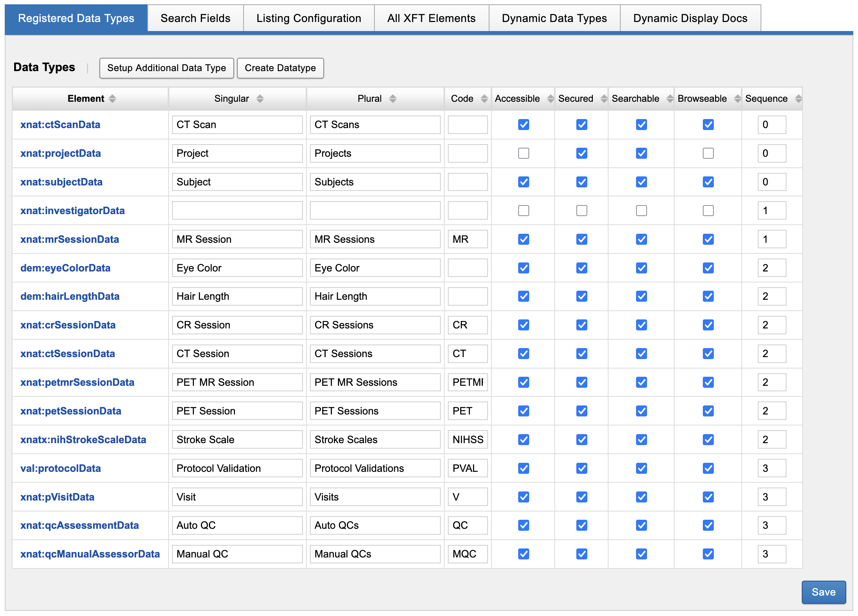Edit Singular field containing PET MR Session
858x616 pixels.
237,382
